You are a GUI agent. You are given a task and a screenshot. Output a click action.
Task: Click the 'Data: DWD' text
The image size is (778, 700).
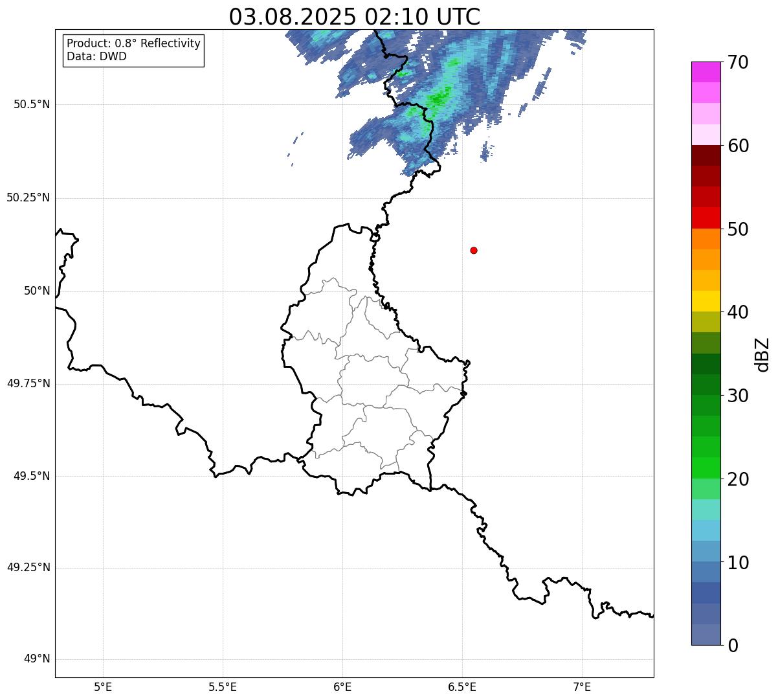click(x=96, y=56)
